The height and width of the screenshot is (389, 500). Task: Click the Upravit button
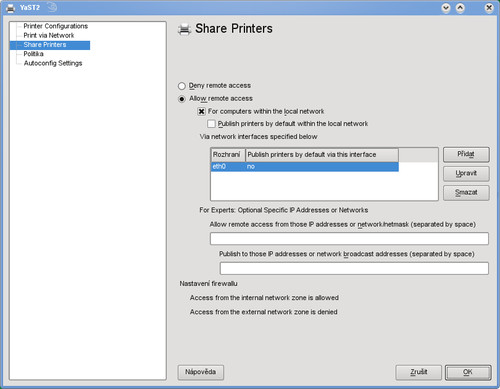(x=466, y=173)
